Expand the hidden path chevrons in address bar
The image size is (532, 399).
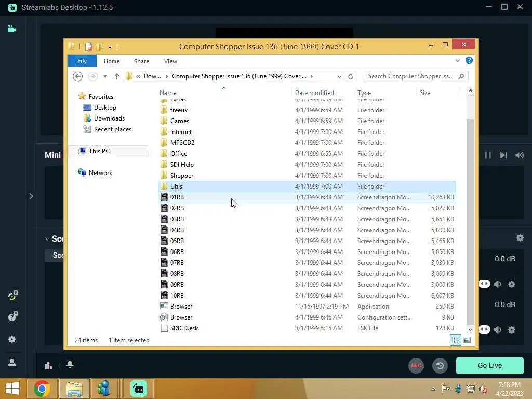point(138,77)
